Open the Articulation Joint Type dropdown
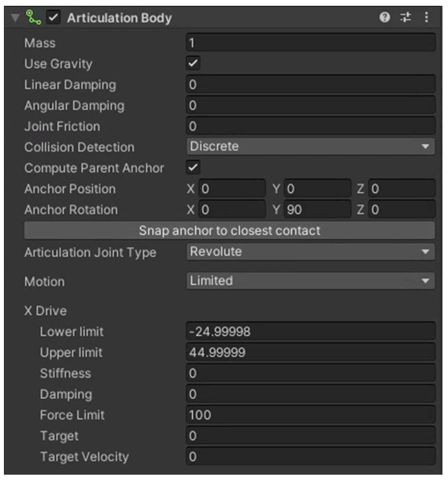Screen dimensions: 448x481 tap(310, 252)
